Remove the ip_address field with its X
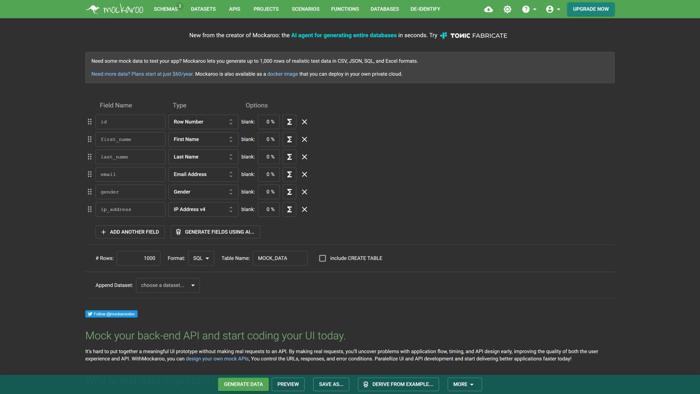 pos(304,209)
